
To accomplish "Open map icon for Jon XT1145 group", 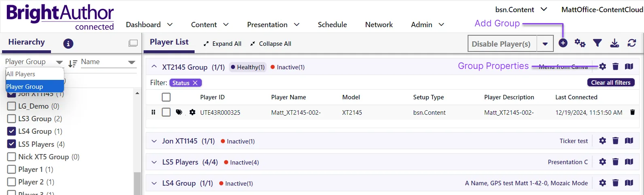I will (x=629, y=141).
